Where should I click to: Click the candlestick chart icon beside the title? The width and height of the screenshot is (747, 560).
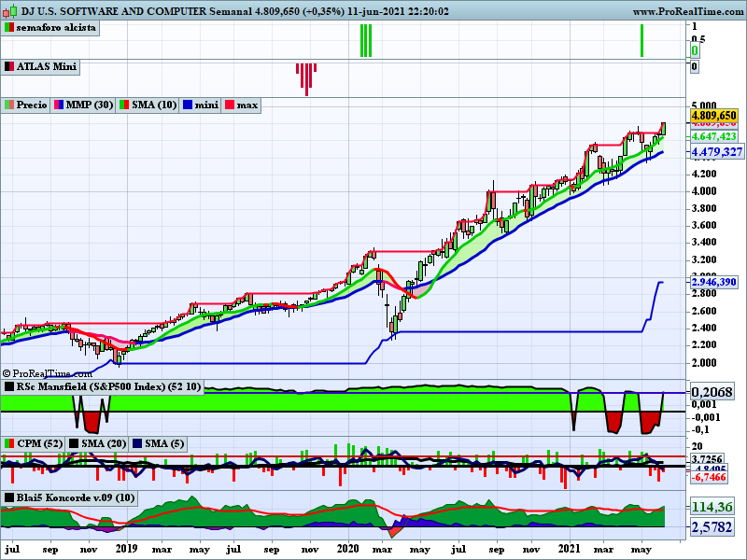click(9, 11)
